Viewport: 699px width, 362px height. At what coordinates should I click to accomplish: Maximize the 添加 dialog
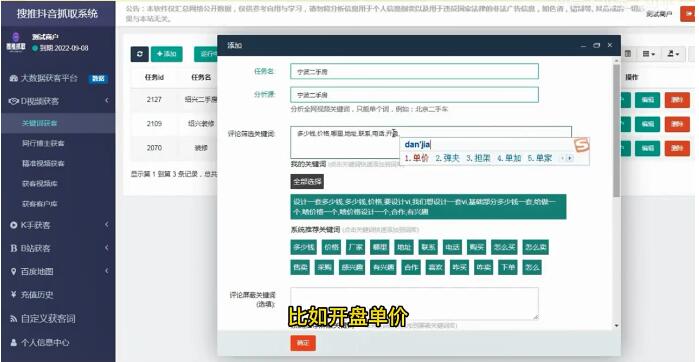pos(596,45)
